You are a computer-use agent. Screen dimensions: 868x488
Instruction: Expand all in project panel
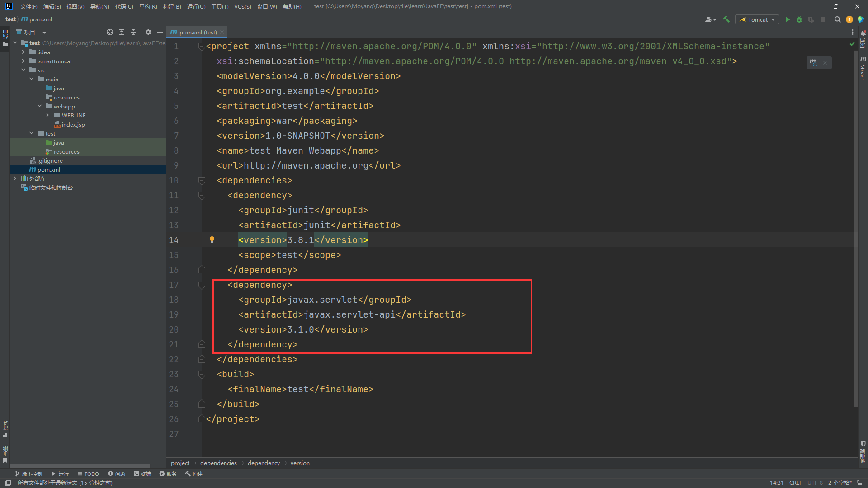[122, 32]
